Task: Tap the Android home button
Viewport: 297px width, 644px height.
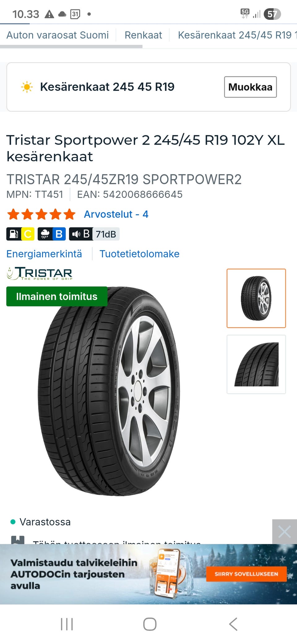Action: click(150, 624)
